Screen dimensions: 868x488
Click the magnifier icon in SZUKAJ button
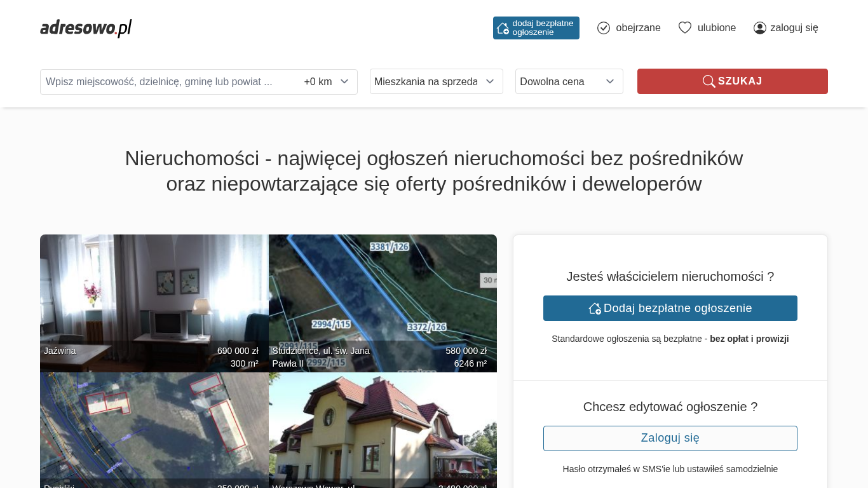(709, 81)
